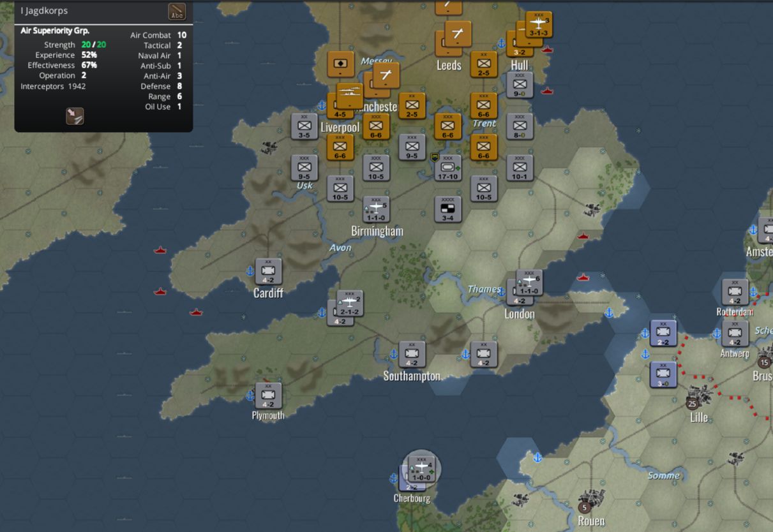Image resolution: width=773 pixels, height=532 pixels.
Task: Click the I Jagdkorps unit title
Action: (x=44, y=11)
